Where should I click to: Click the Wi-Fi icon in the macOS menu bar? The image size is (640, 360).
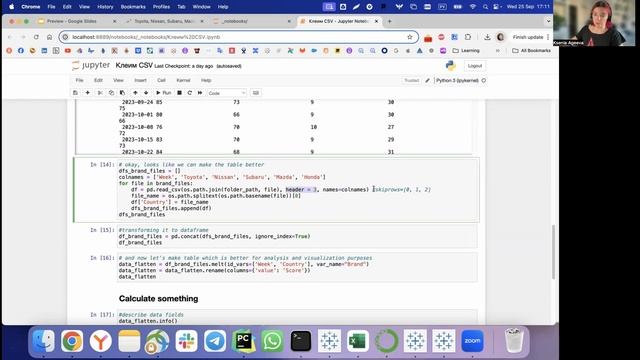coord(473,7)
